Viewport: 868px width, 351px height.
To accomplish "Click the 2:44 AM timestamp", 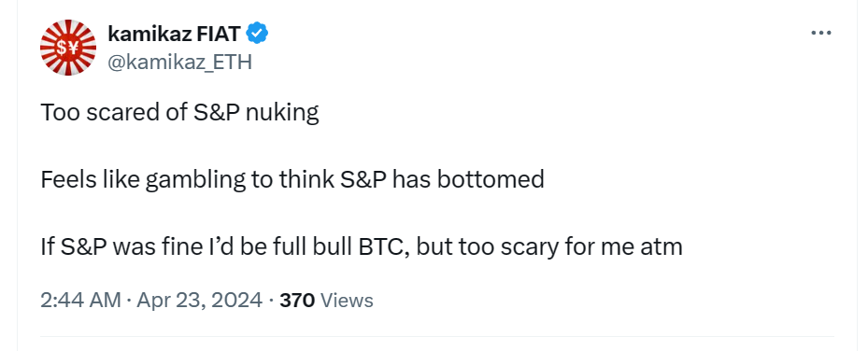I will [x=81, y=301].
